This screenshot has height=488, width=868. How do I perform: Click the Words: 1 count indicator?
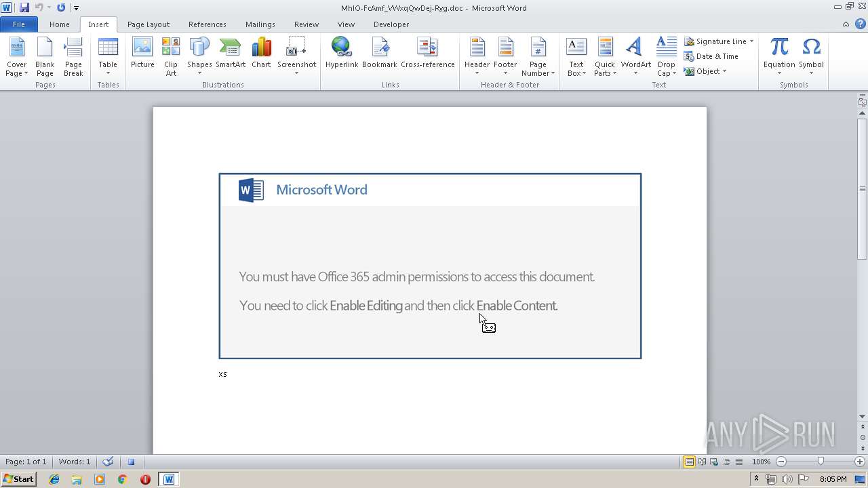(x=75, y=462)
